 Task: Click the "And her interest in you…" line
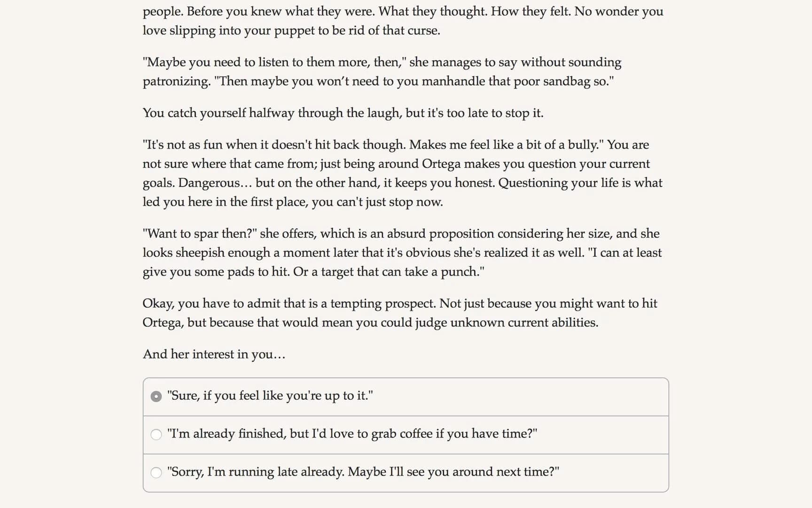(214, 354)
